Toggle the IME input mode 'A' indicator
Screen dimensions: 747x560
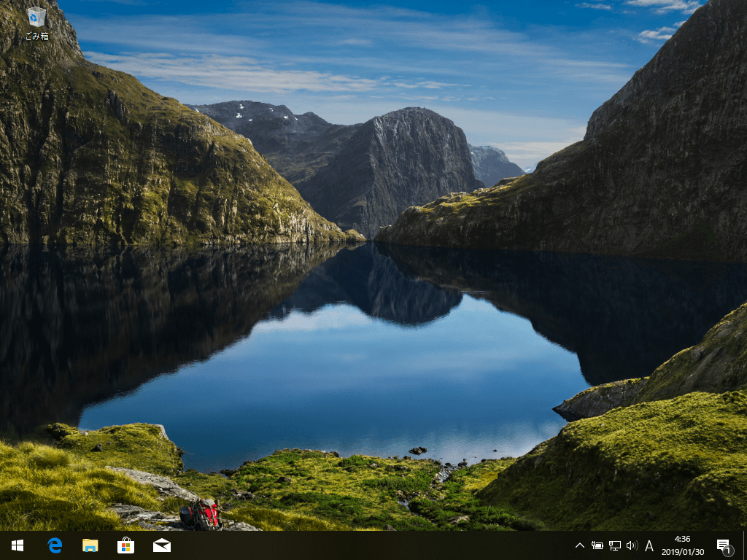649,545
